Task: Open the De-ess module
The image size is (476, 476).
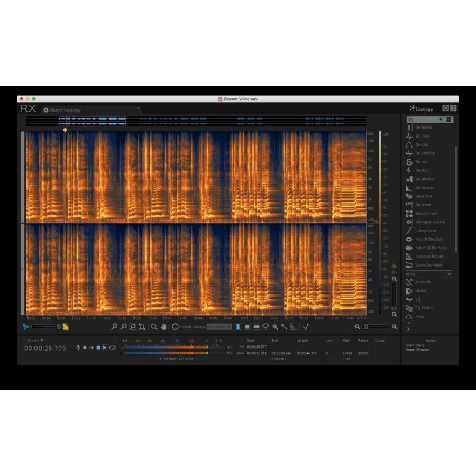Action: click(417, 162)
